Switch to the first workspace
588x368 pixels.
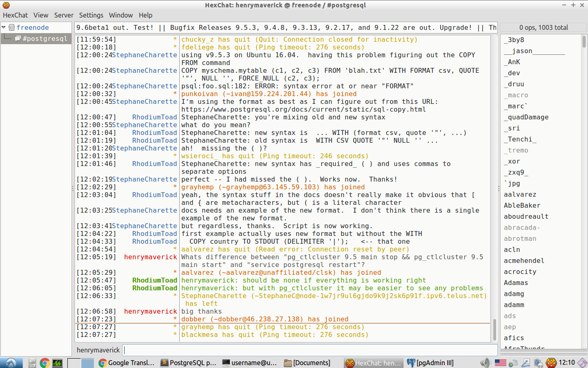[x=74, y=363]
